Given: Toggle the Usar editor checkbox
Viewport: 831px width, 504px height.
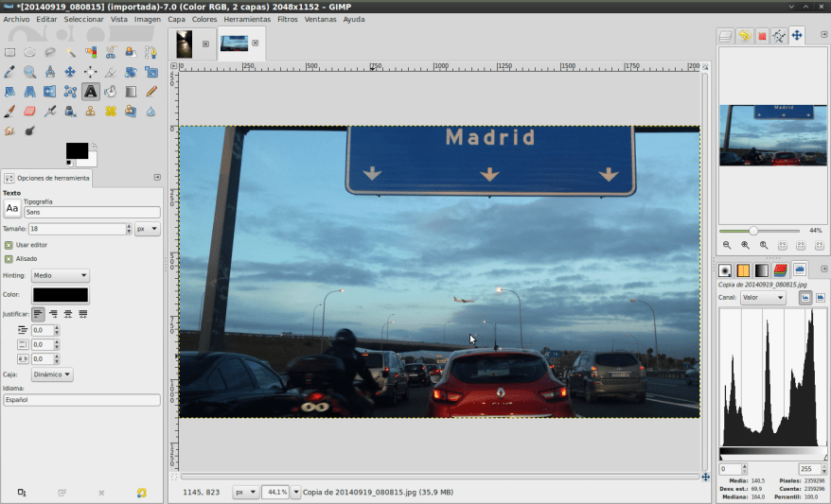Looking at the screenshot, I should (9, 245).
